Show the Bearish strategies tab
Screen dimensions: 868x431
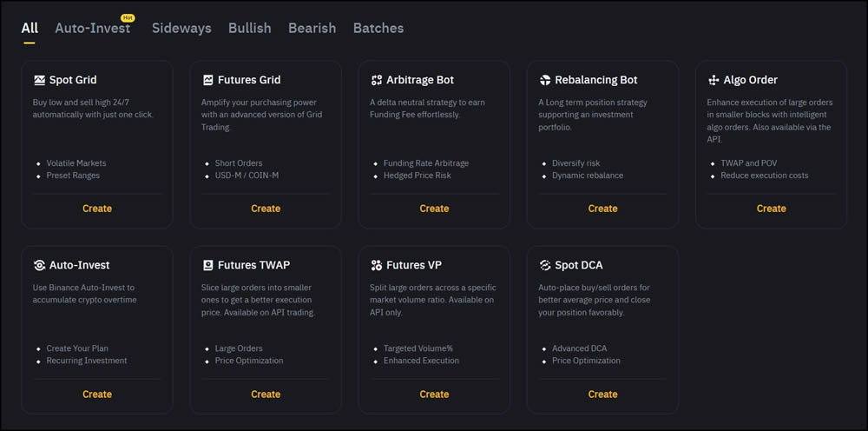312,28
